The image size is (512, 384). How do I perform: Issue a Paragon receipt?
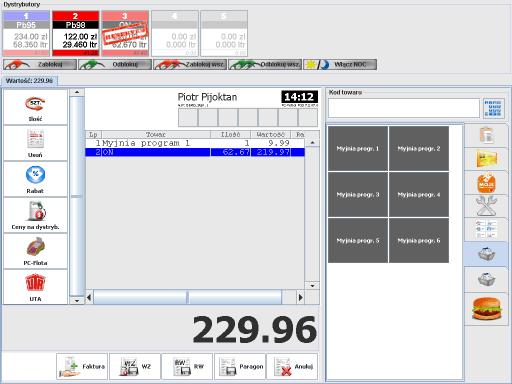coord(240,366)
